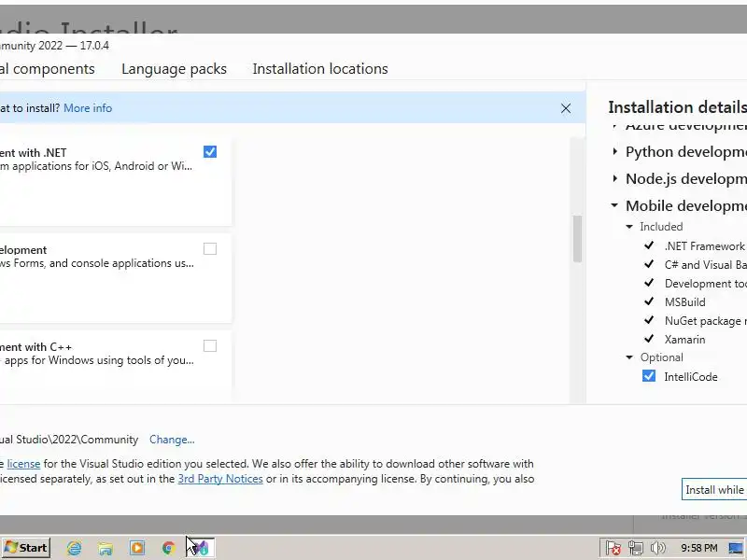Uncheck the mobile development with .NET workload
This screenshot has height=560, width=747.
click(210, 152)
